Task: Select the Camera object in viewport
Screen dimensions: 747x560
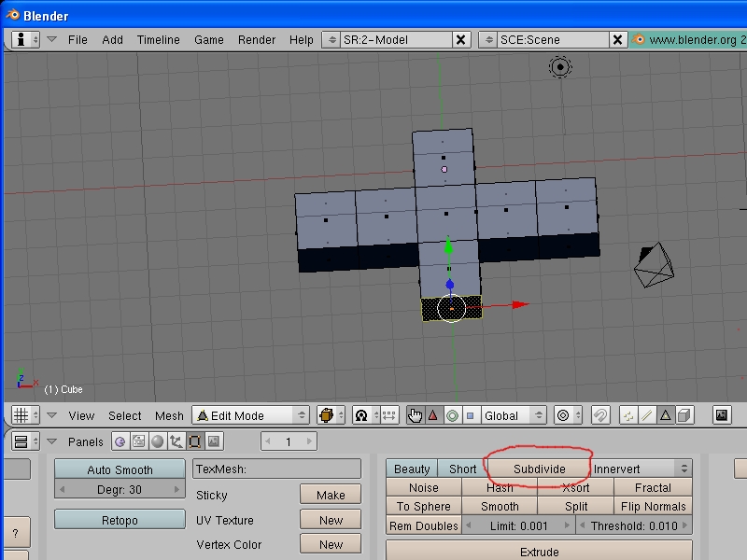Action: click(x=654, y=265)
